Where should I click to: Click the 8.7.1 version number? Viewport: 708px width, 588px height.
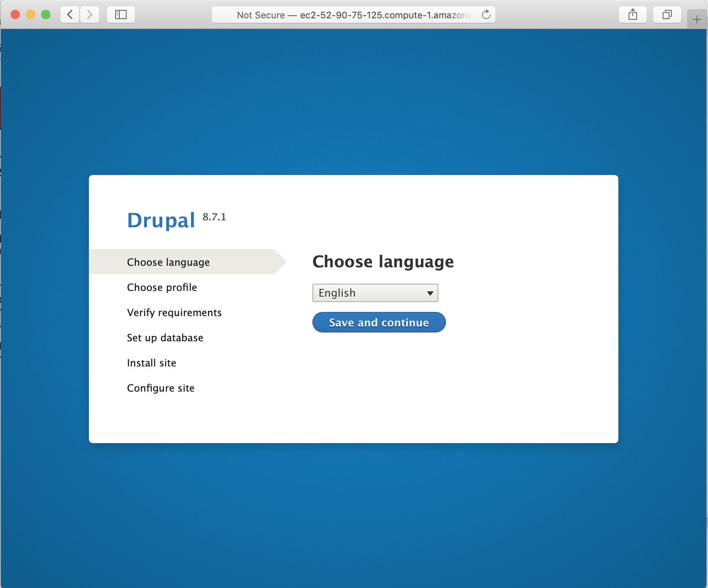point(214,217)
